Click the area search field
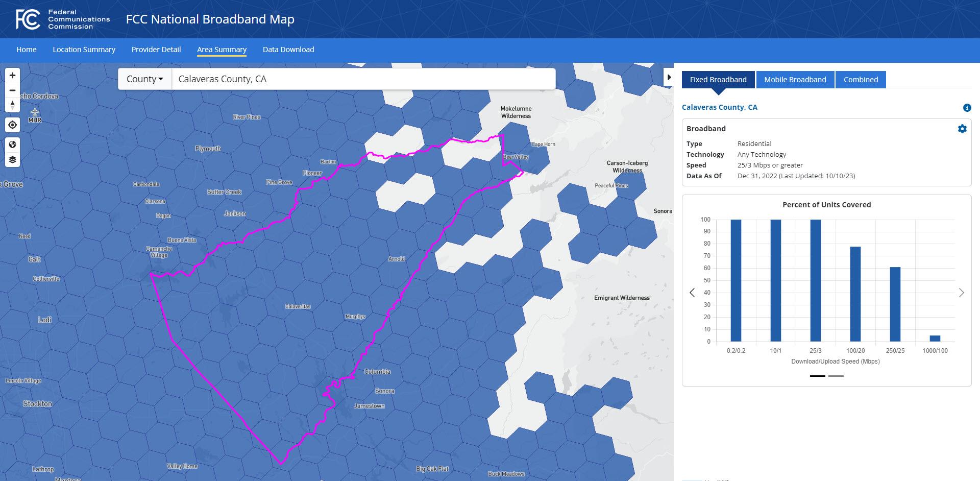Screen dimensions: 980x481 [363, 79]
